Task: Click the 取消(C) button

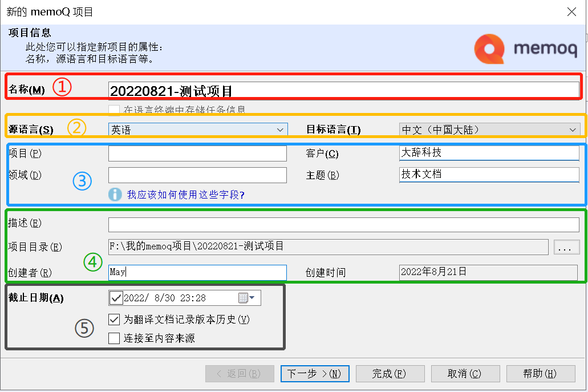Action: (465, 374)
